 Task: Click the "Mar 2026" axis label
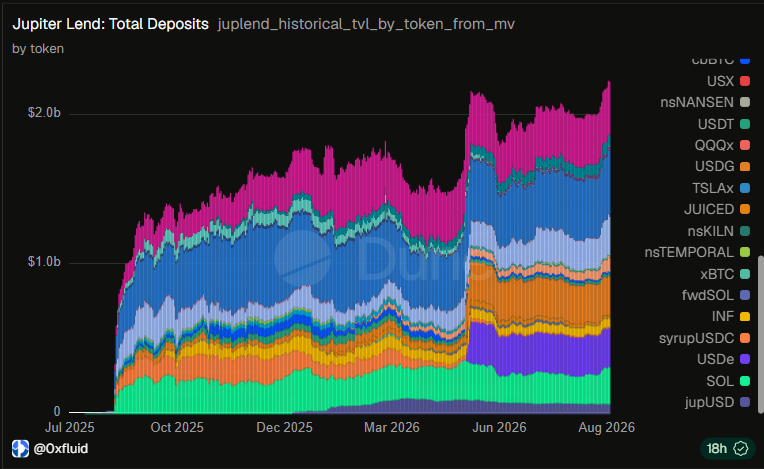392,427
